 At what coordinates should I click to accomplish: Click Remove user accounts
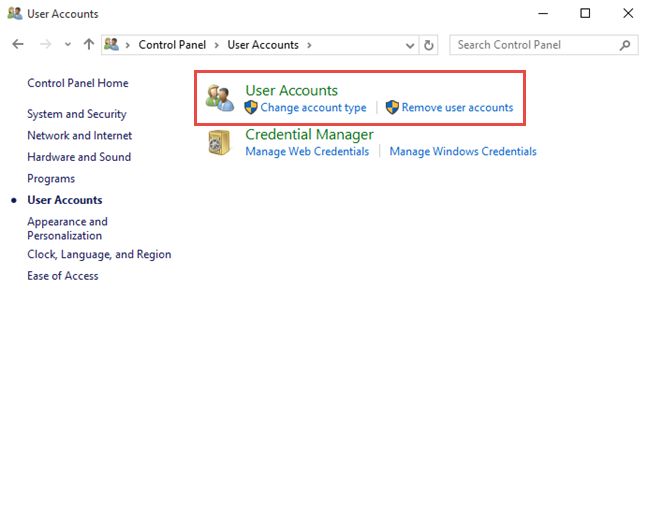[x=457, y=107]
